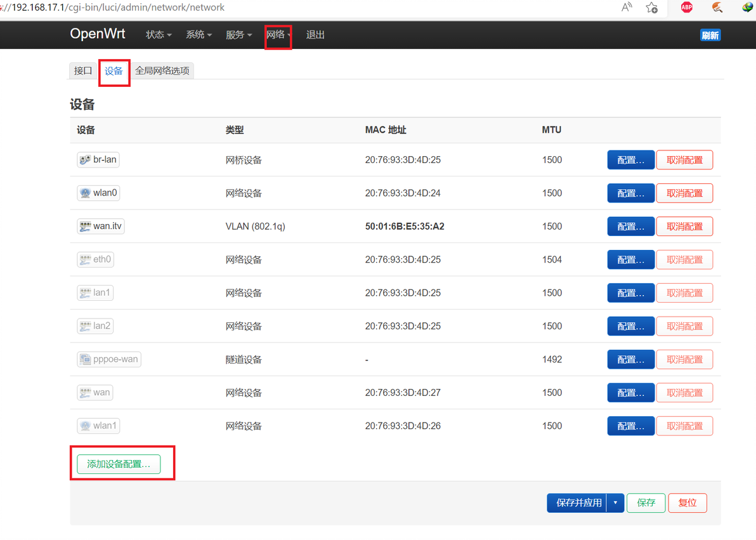This screenshot has width=756, height=540.
Task: Open the 网络 dropdown menu
Action: 278,35
